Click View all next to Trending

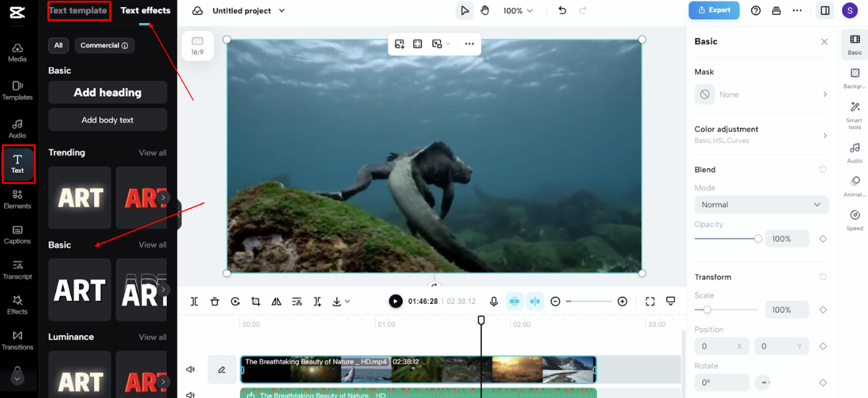[x=153, y=153]
